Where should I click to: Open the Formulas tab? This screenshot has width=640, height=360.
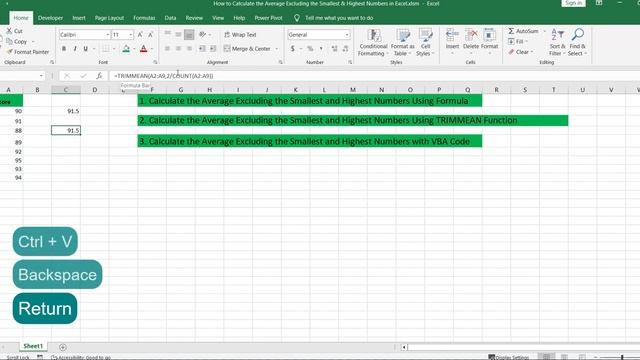pos(144,18)
